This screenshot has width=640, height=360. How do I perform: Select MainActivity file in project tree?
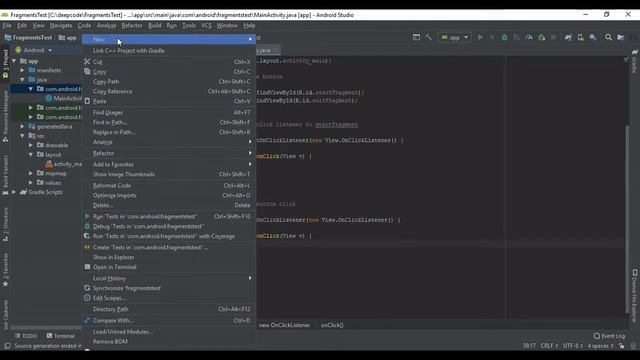[x=64, y=98]
